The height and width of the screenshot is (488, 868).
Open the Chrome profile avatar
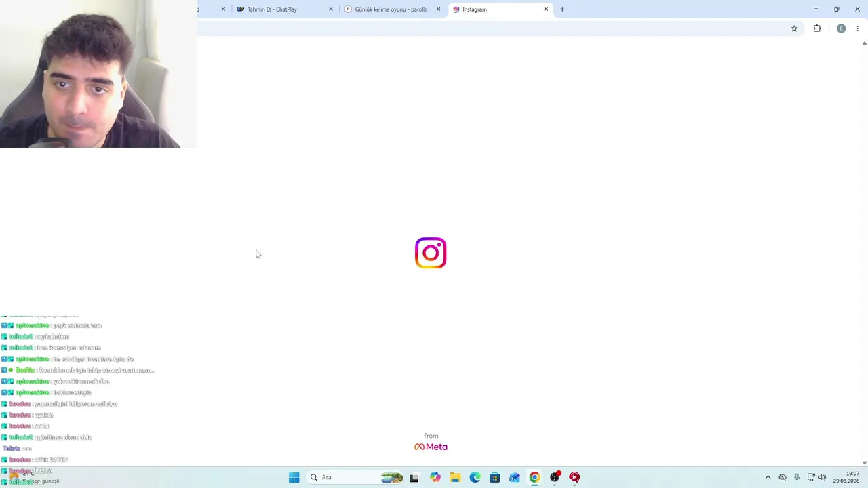point(841,28)
